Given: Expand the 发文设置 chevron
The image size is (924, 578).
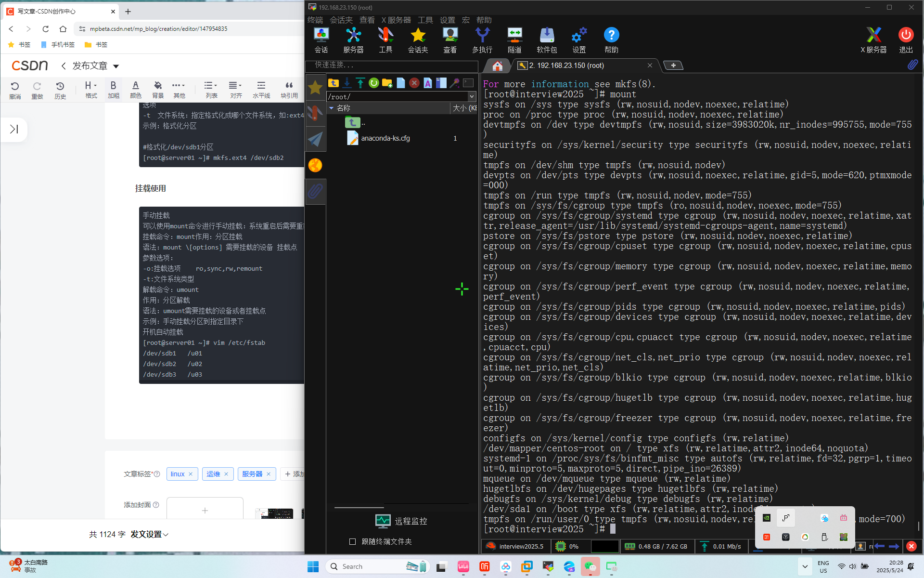Looking at the screenshot, I should [166, 535].
